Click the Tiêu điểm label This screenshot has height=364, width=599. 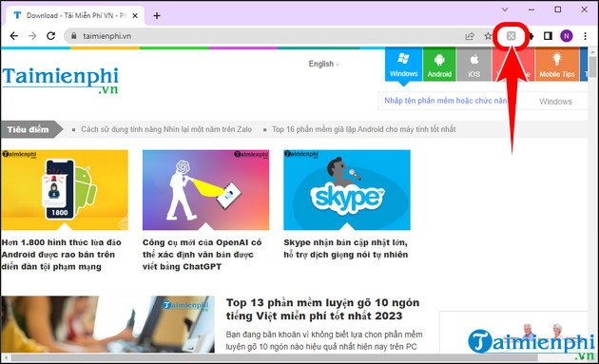click(28, 129)
